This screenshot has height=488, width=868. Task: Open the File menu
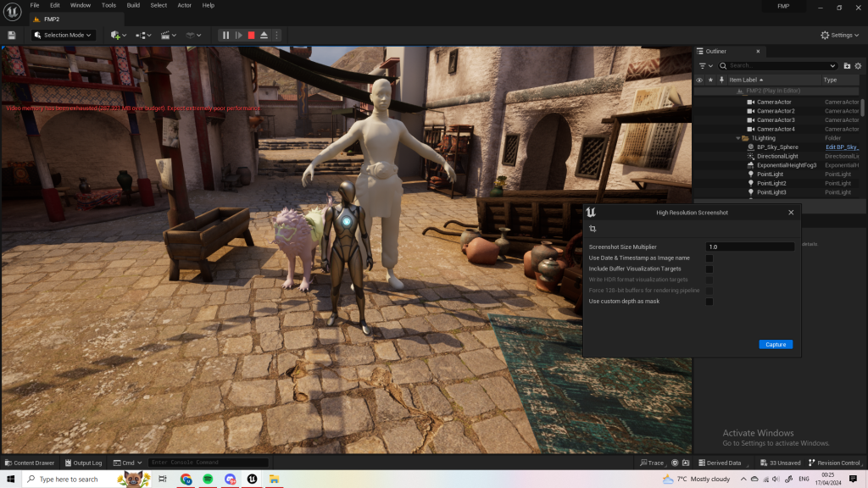click(x=34, y=5)
